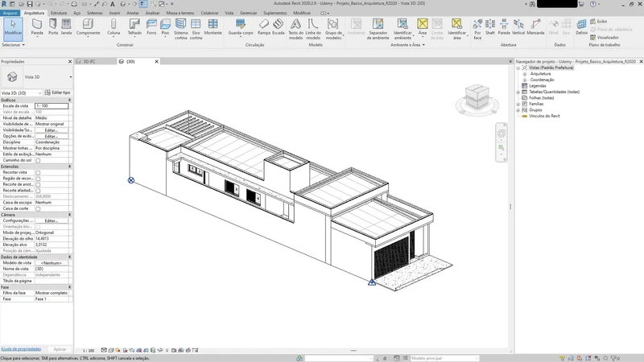Expand Tabelas/Quantidades in project browser
The image size is (644, 362).
(x=518, y=92)
